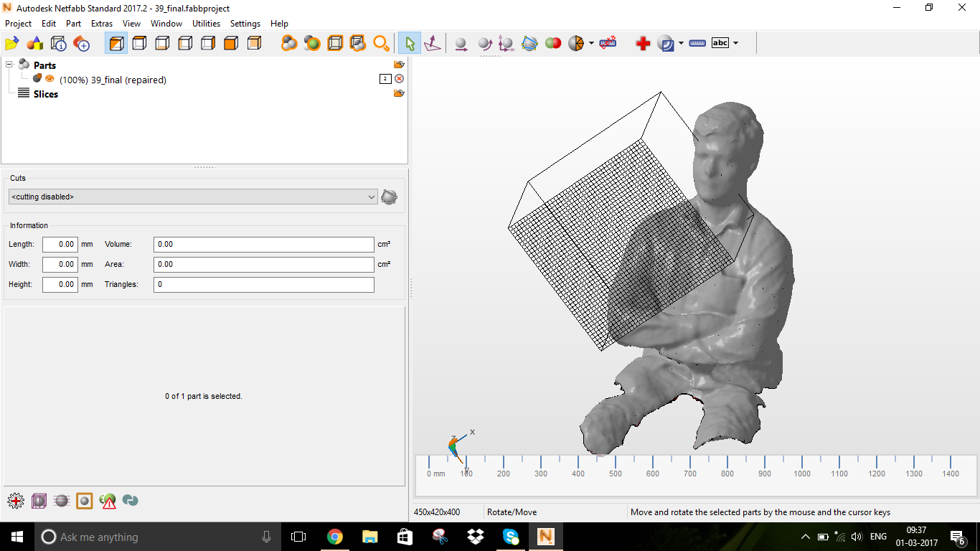Select the 39_final (repaired) part in tree
Viewport: 980px width, 551px height.
point(113,80)
